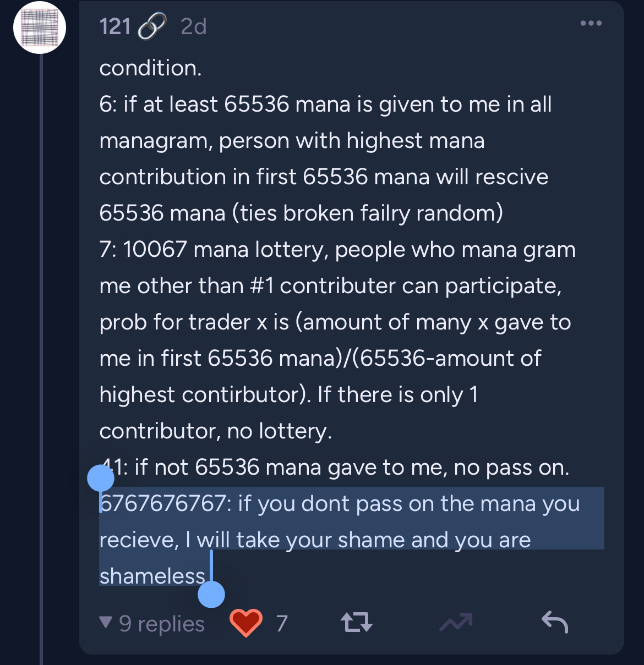Tap the upper text selection handle
The width and height of the screenshot is (644, 665).
click(x=101, y=477)
